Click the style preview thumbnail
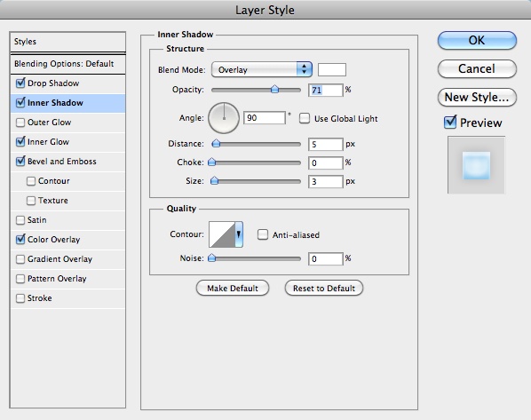 tap(476, 165)
